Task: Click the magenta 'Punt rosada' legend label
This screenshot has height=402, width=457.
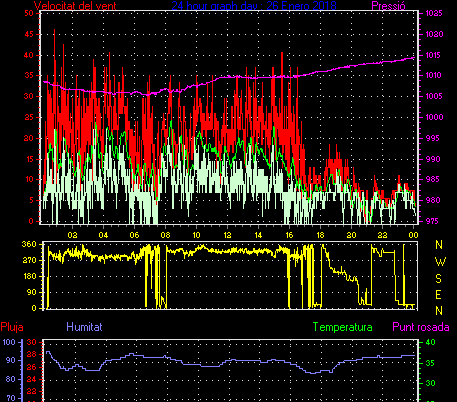Action: [x=421, y=327]
